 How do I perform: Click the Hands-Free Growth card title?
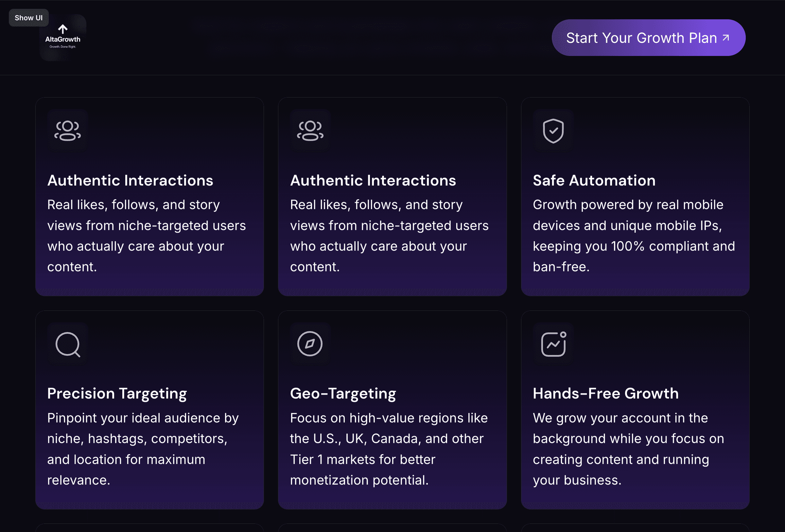click(606, 394)
